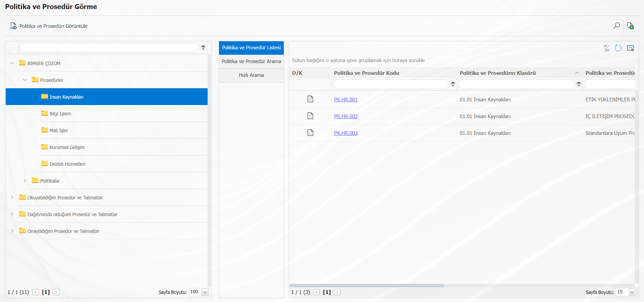Click the tree search input field
The width and height of the screenshot is (644, 302).
(x=109, y=48)
